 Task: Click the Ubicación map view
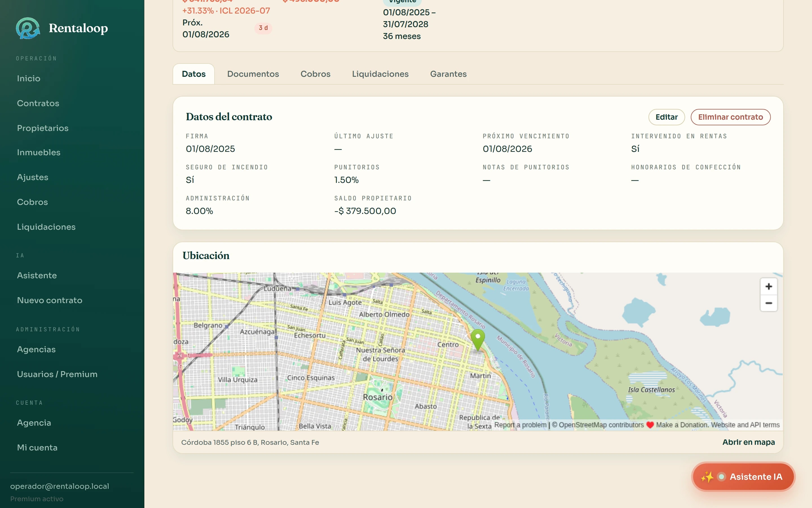point(478,352)
